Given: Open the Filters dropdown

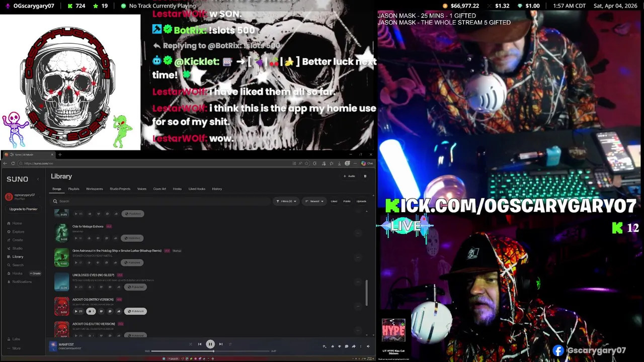Looking at the screenshot, I should click(286, 201).
